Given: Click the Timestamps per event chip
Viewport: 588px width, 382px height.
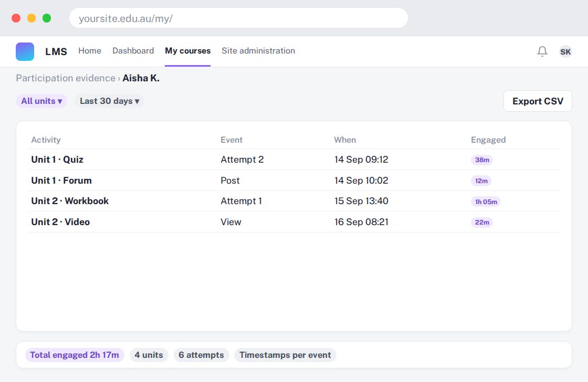Looking at the screenshot, I should click(x=286, y=355).
